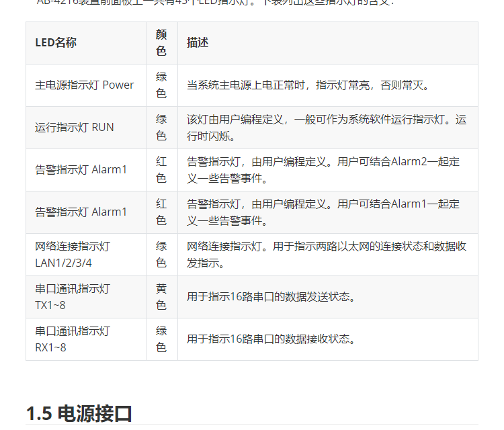
Task: Click the Ethernet connection status description
Action: [327, 255]
